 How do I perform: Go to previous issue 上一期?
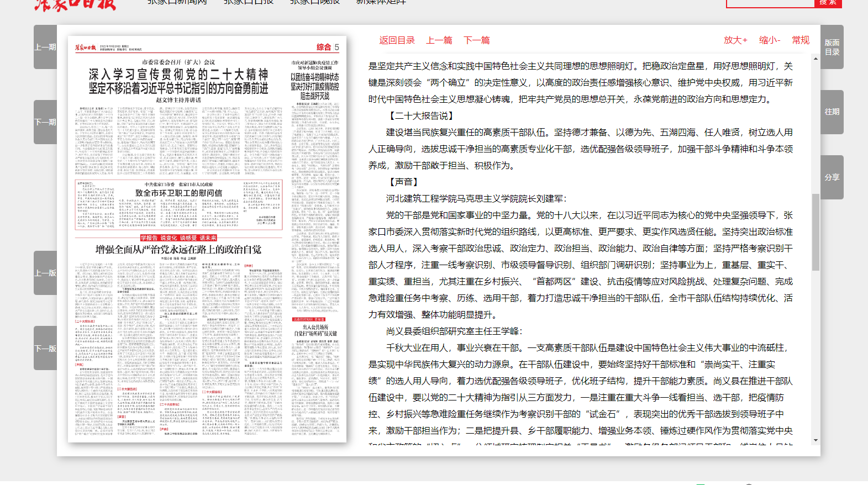click(x=45, y=47)
